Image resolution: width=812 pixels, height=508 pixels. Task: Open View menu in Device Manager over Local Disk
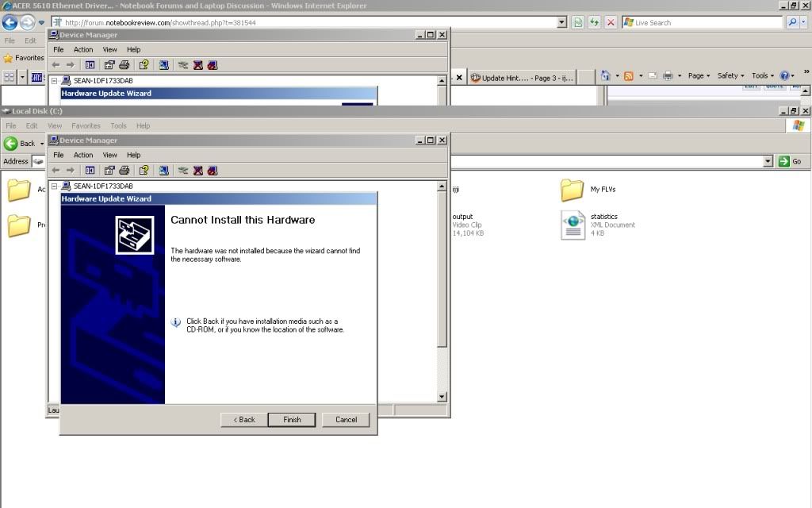point(109,155)
